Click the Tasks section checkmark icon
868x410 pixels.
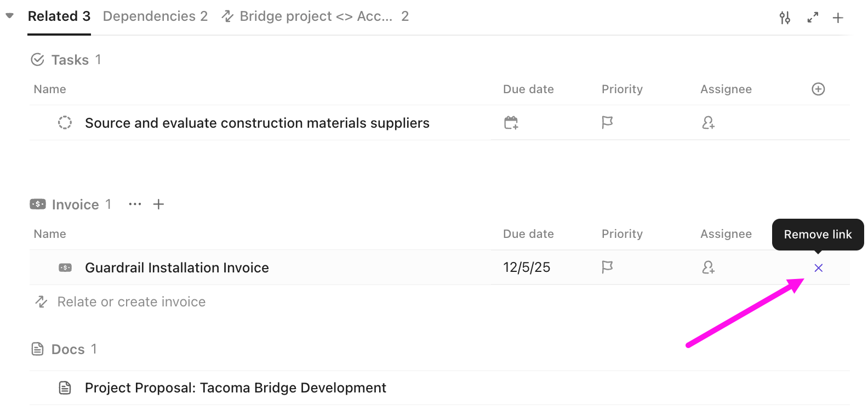pos(37,59)
